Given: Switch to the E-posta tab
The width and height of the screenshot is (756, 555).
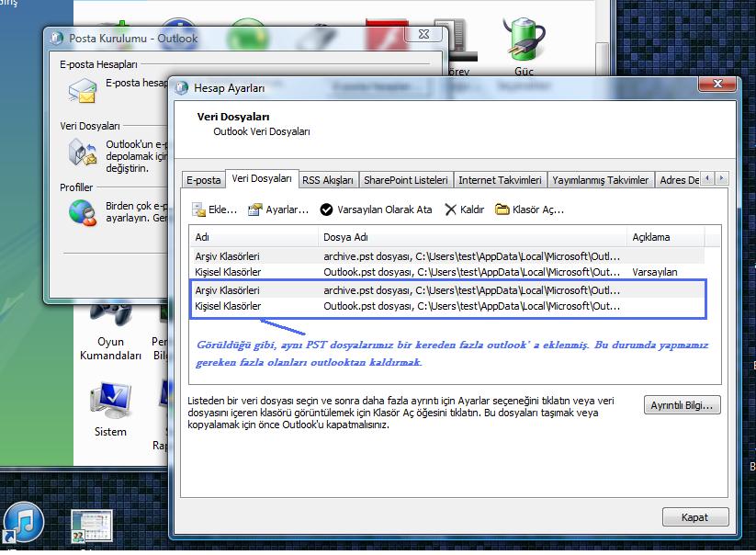Looking at the screenshot, I should (x=203, y=180).
